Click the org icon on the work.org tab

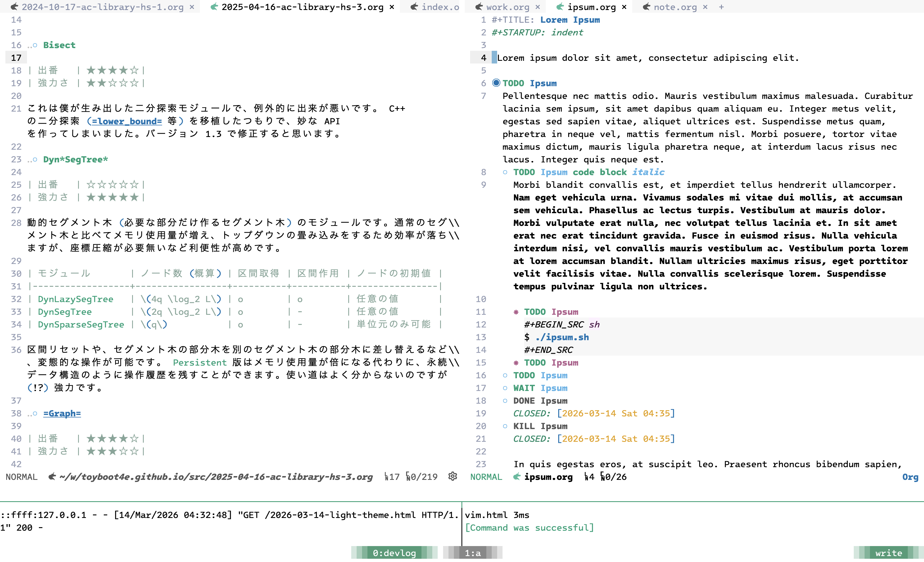(479, 7)
